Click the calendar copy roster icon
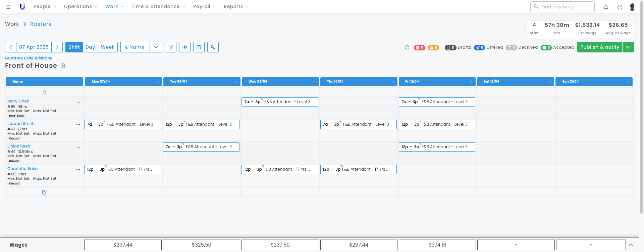 click(x=199, y=47)
